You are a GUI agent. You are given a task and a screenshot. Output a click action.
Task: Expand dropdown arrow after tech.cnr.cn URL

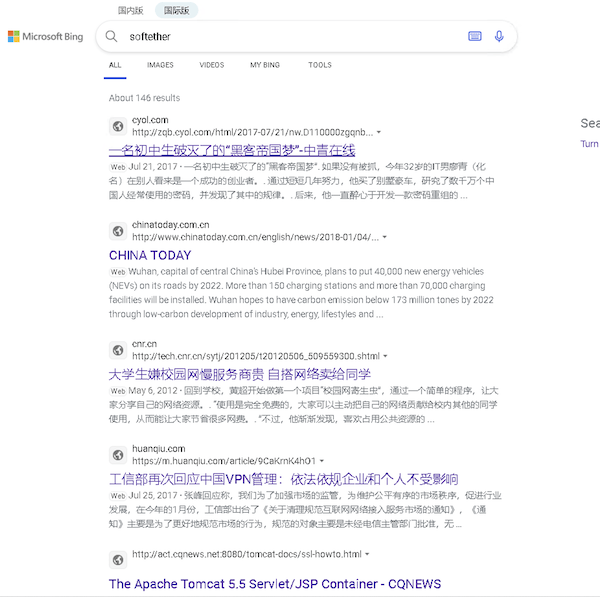coord(385,356)
